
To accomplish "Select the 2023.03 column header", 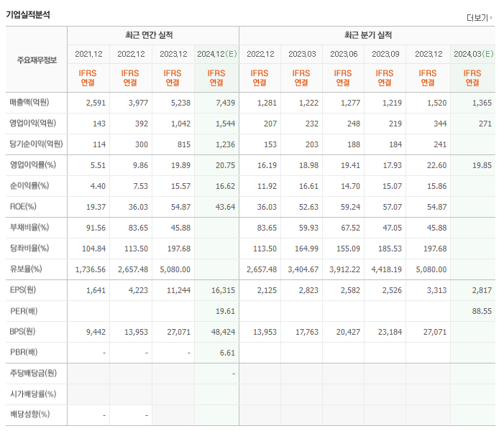I will 302,54.
